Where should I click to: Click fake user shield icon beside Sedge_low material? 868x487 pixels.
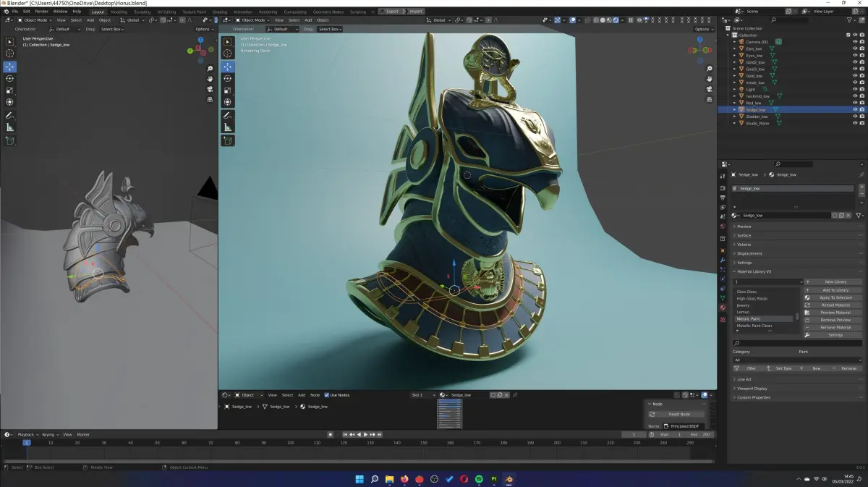(834, 215)
